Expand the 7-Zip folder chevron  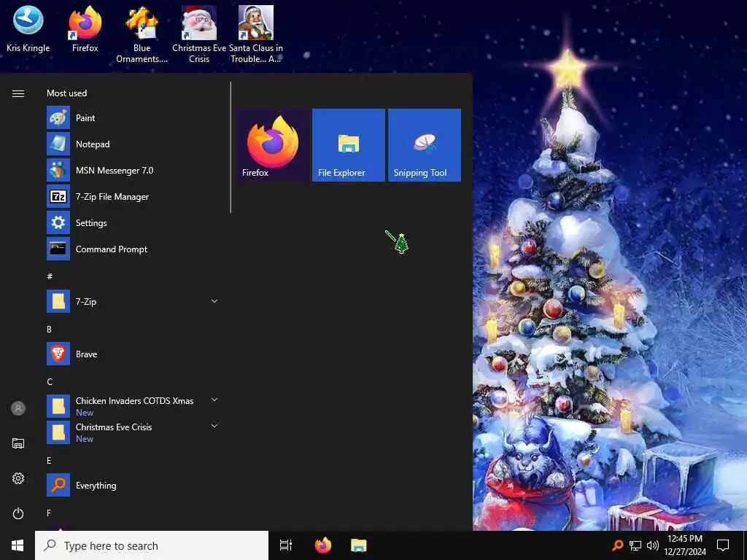[x=214, y=301]
